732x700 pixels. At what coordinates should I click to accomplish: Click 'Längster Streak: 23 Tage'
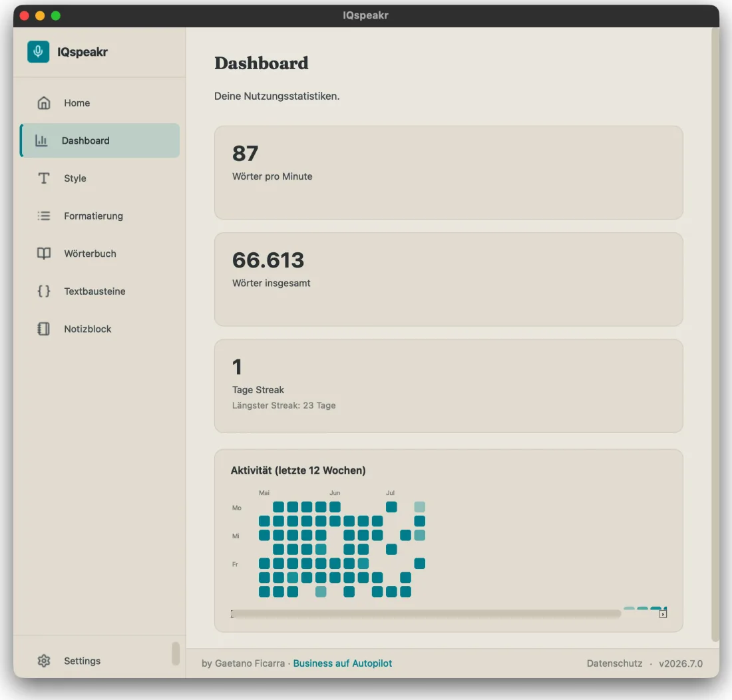click(284, 405)
